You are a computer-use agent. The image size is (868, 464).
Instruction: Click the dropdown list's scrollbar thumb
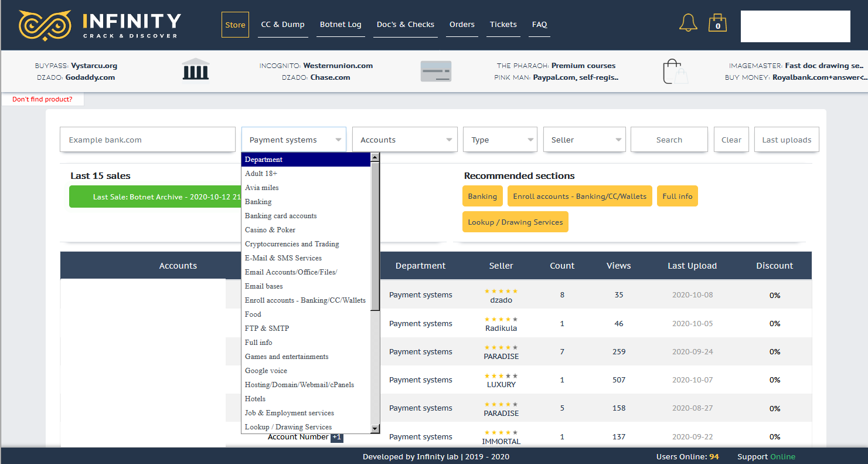click(x=375, y=236)
